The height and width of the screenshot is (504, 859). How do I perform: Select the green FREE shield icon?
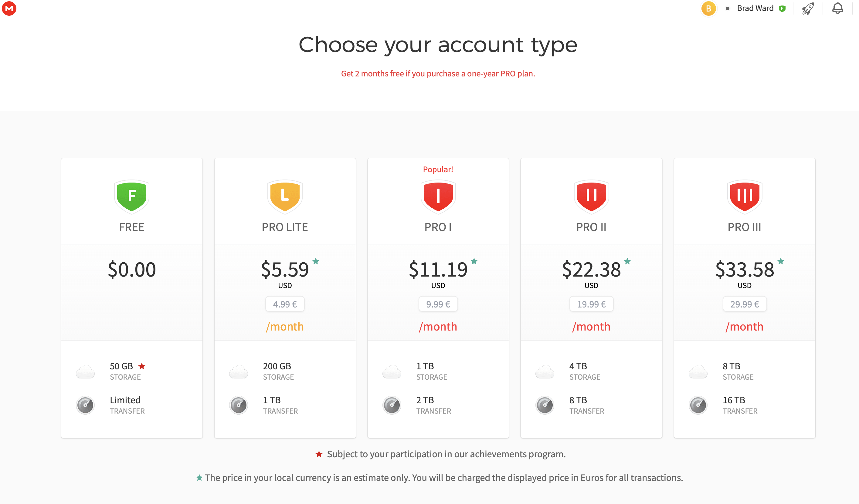point(131,197)
